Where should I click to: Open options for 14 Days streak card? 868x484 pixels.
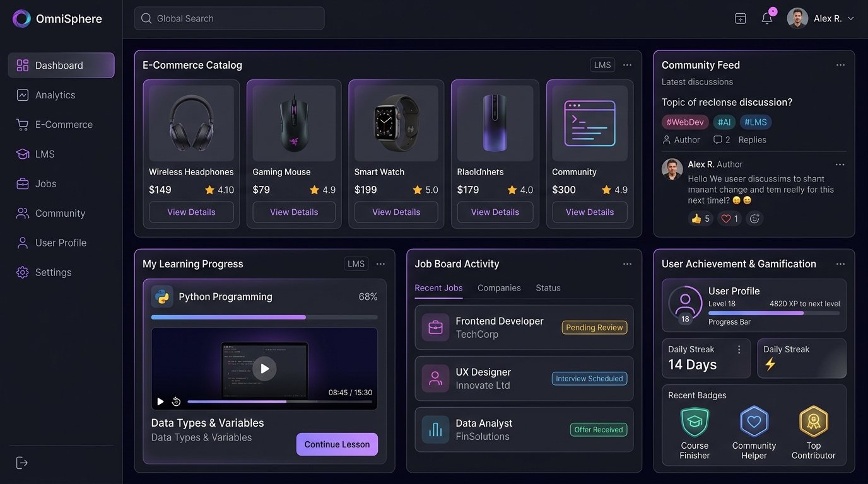(x=739, y=349)
